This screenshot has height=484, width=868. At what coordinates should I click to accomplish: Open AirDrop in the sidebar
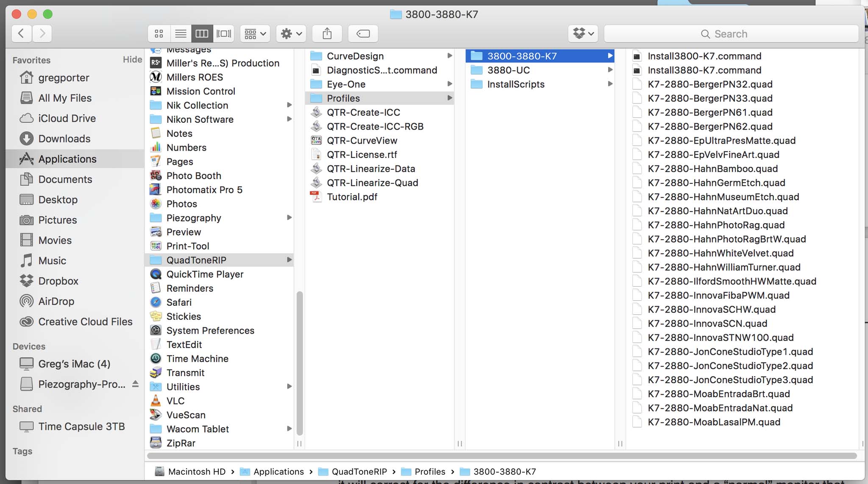click(56, 301)
